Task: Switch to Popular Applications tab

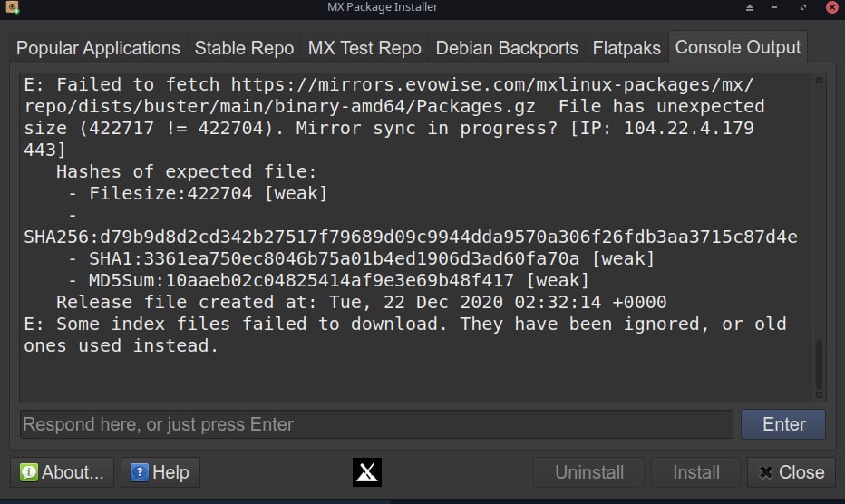Action: (98, 48)
